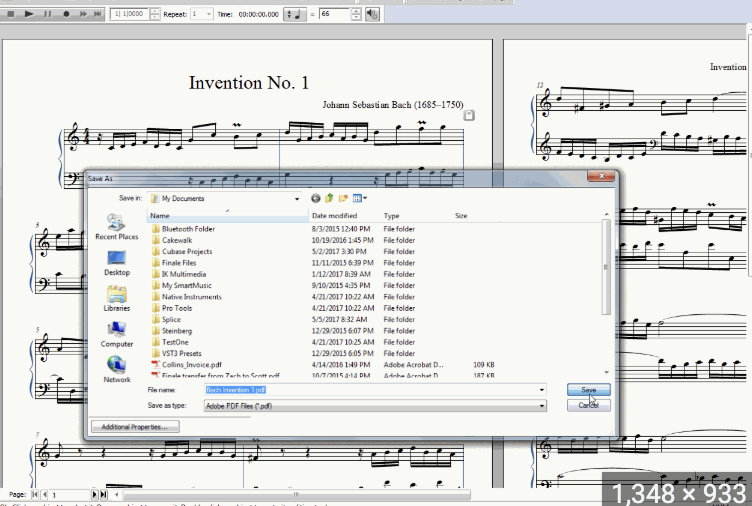Open Computer in Save As sidebar

point(117,334)
